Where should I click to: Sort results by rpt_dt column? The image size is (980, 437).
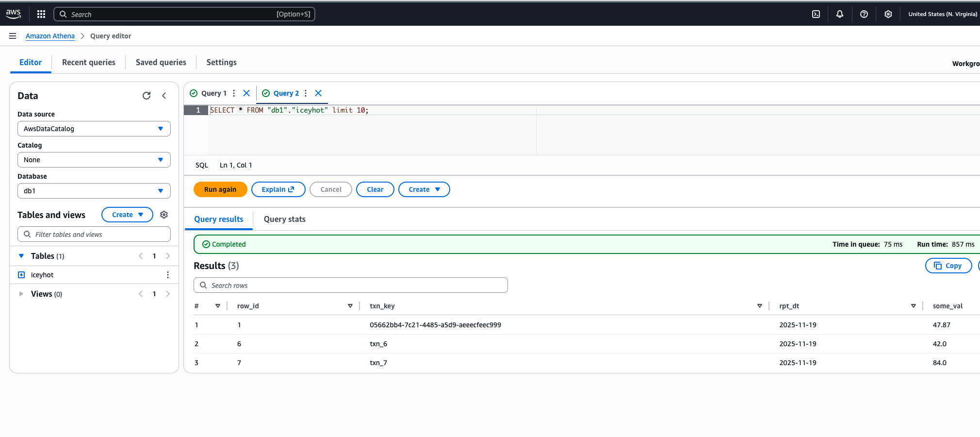point(914,306)
